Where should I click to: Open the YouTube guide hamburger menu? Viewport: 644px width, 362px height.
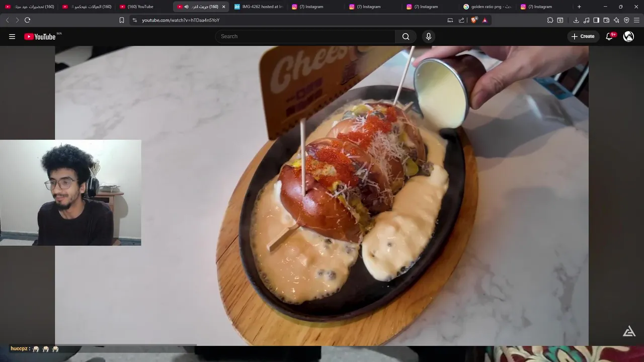coord(12,36)
